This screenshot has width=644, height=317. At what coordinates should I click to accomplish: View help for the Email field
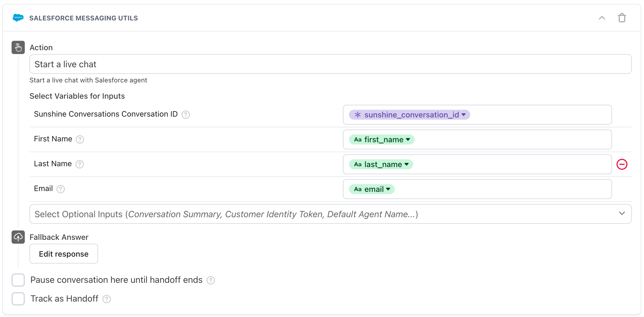[x=61, y=189]
